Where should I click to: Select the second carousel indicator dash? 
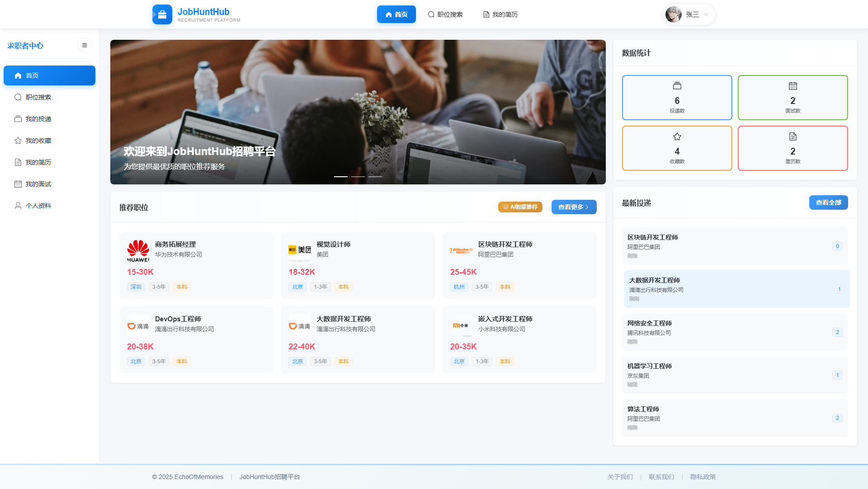(358, 176)
